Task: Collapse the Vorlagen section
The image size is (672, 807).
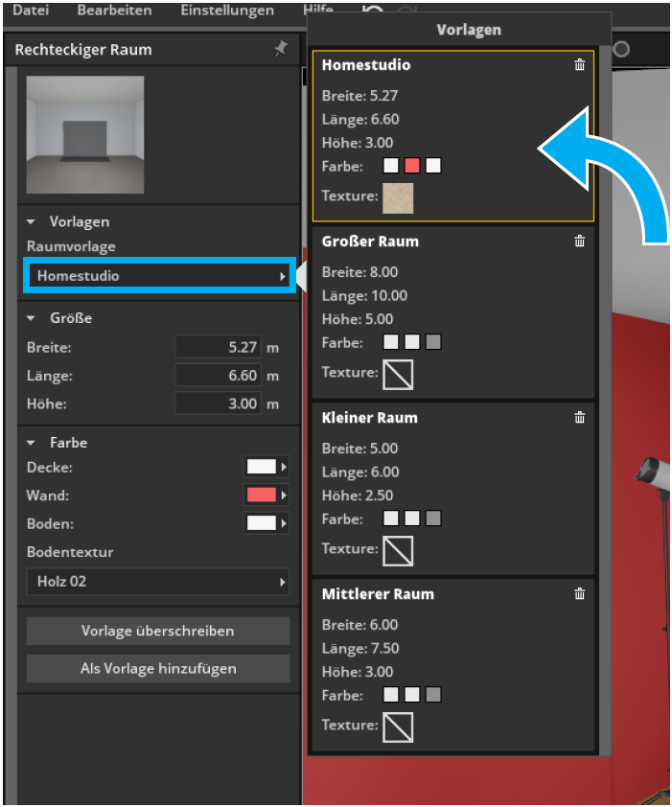Action: [32, 221]
